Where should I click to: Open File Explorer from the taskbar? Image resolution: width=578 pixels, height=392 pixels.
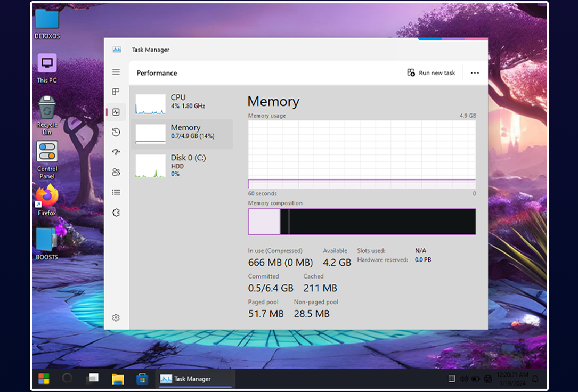tap(118, 379)
